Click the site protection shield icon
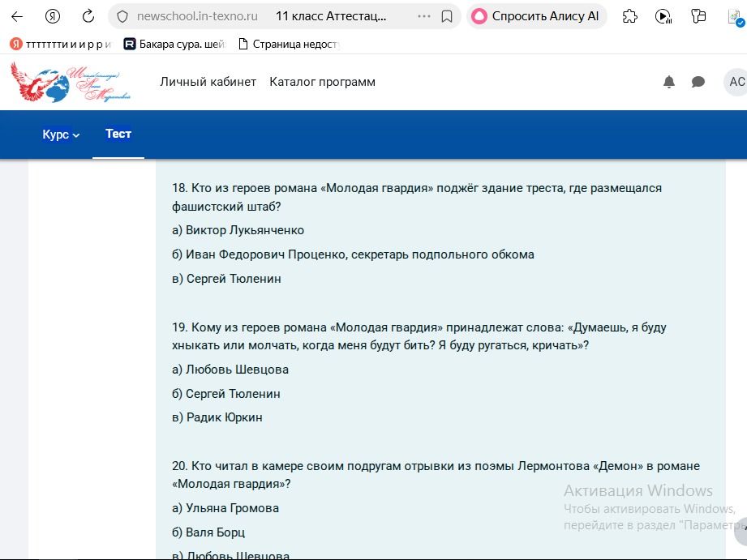This screenshot has width=747, height=560. (x=122, y=17)
